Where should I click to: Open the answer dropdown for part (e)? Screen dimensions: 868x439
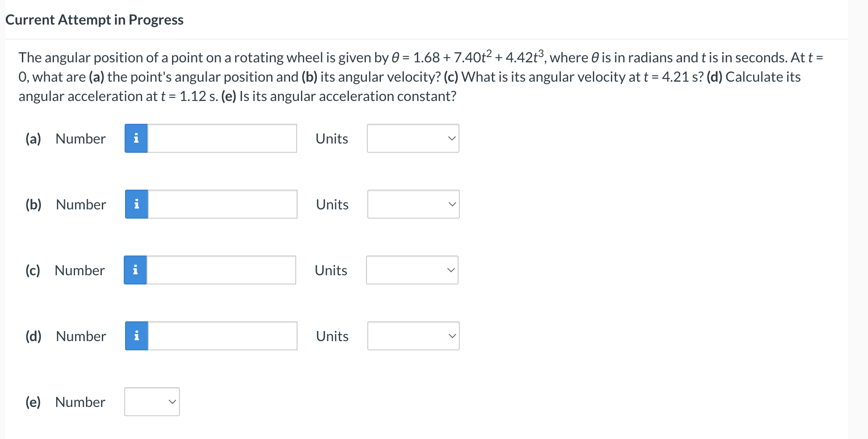pos(152,401)
